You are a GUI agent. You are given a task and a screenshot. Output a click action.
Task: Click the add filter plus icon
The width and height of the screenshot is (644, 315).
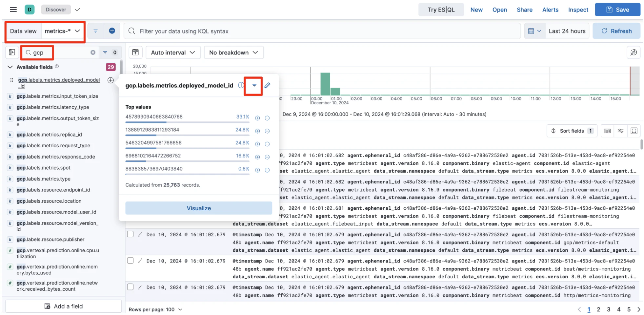pyautogui.click(x=112, y=31)
